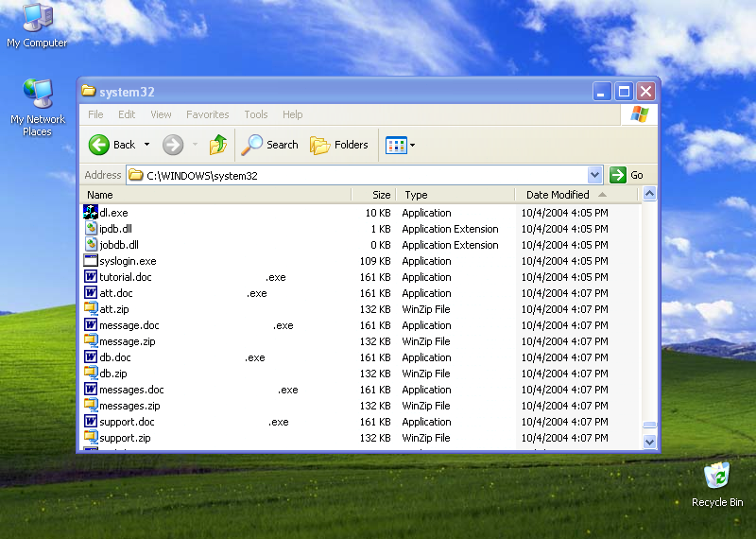Sort by the Size column header
Screen dimensions: 756x539
[x=373, y=195]
